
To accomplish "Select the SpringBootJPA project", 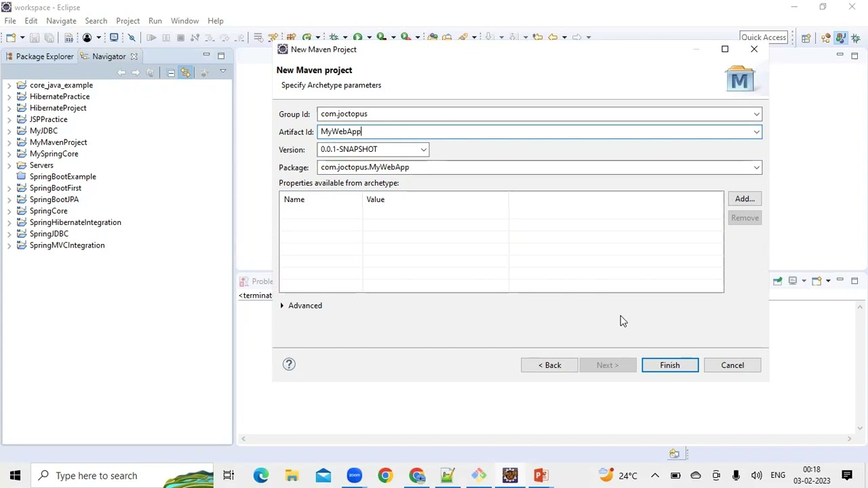I will coord(54,199).
